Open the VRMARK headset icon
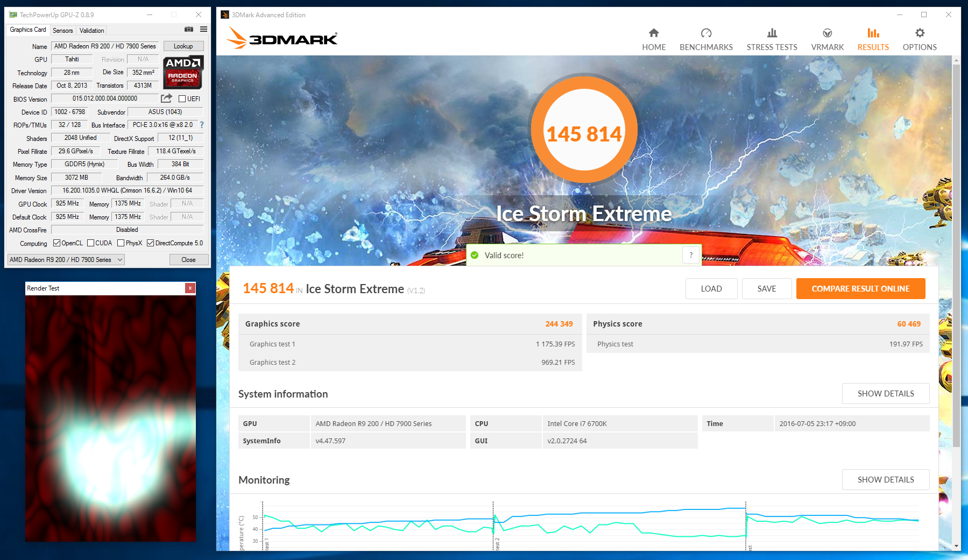This screenshot has width=968, height=560. (828, 33)
